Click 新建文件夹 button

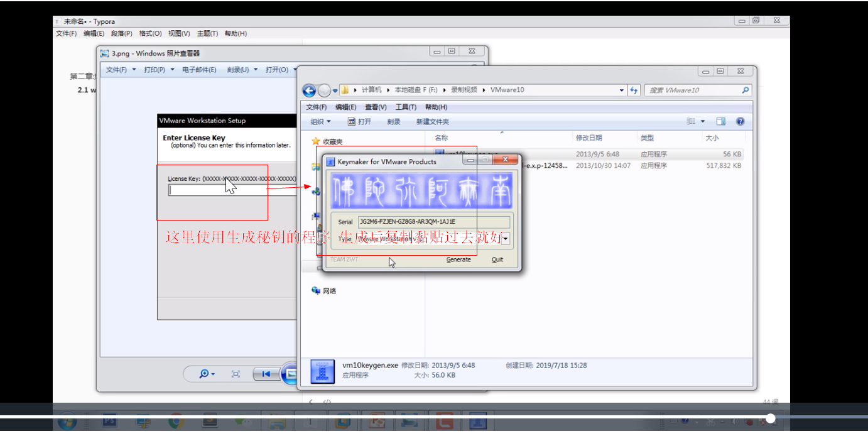coord(432,121)
